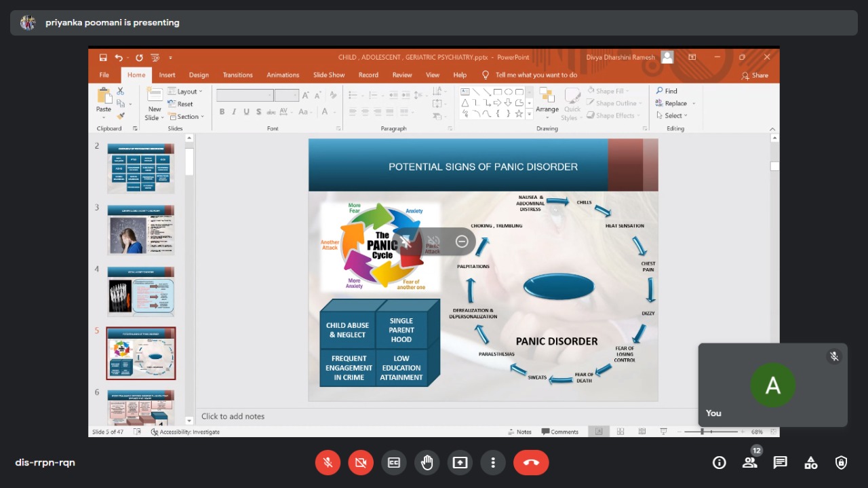
Task: Open the Animations ribbon tab
Action: pos(283,75)
